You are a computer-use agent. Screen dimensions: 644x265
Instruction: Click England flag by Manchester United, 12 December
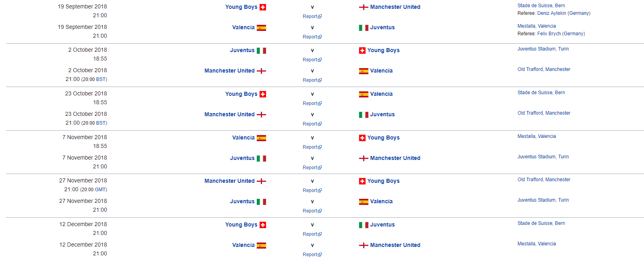coord(364,245)
